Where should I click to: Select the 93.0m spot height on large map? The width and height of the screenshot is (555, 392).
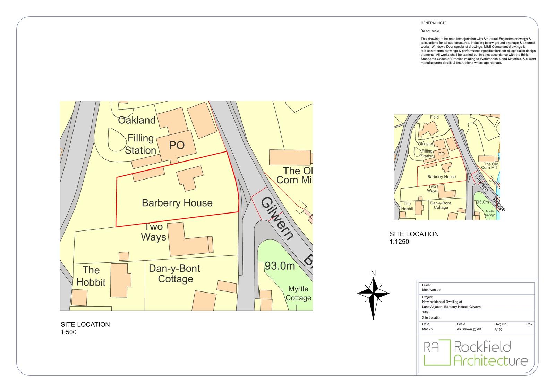click(280, 266)
